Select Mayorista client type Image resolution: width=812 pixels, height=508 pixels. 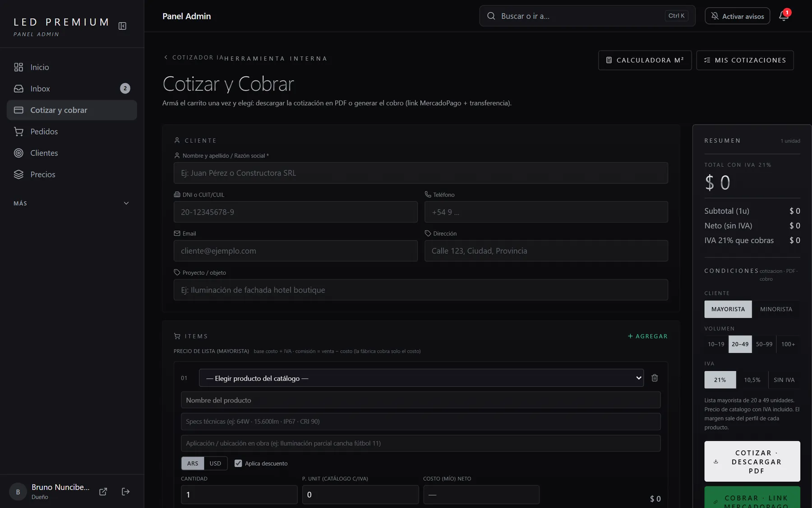point(728,309)
